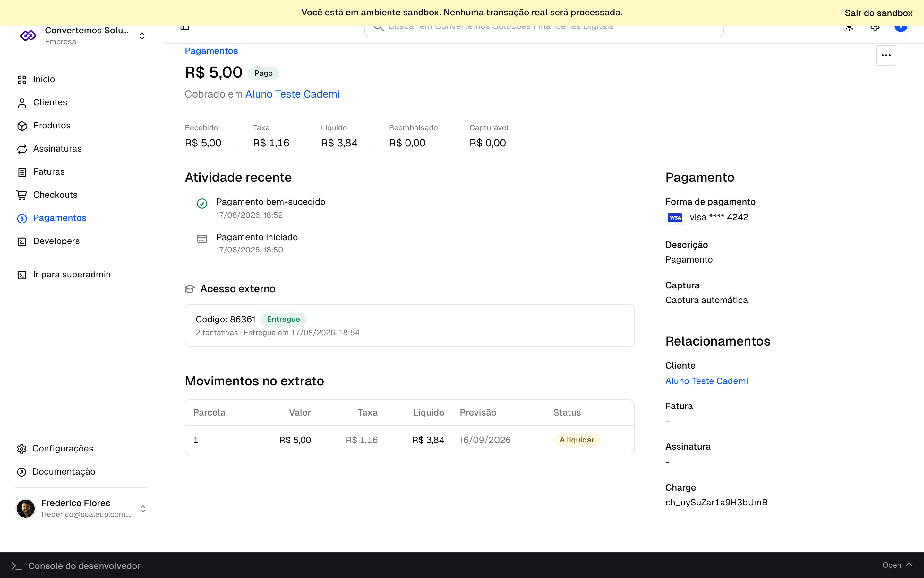Viewport: 924px width, 578px height.
Task: Open Aluno Teste Cademi link under amount
Action: [x=293, y=94]
